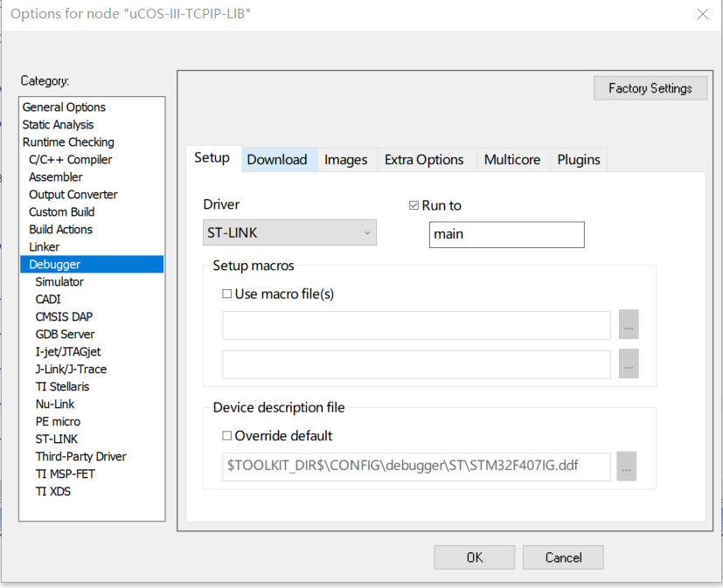
Task: Browse for a device description file
Action: 626,467
